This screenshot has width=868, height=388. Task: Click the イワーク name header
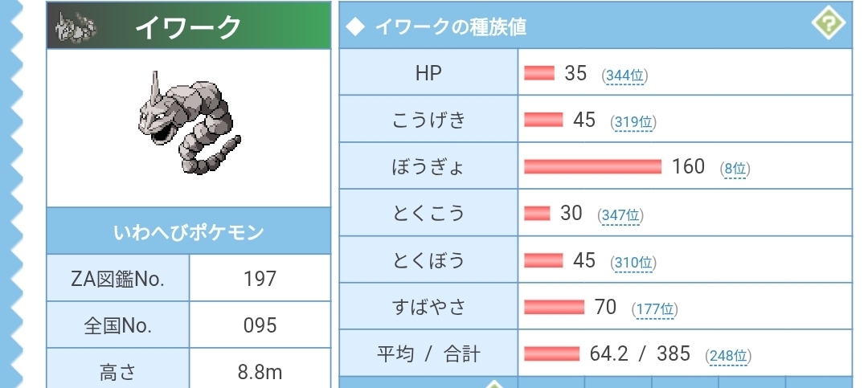(x=188, y=27)
